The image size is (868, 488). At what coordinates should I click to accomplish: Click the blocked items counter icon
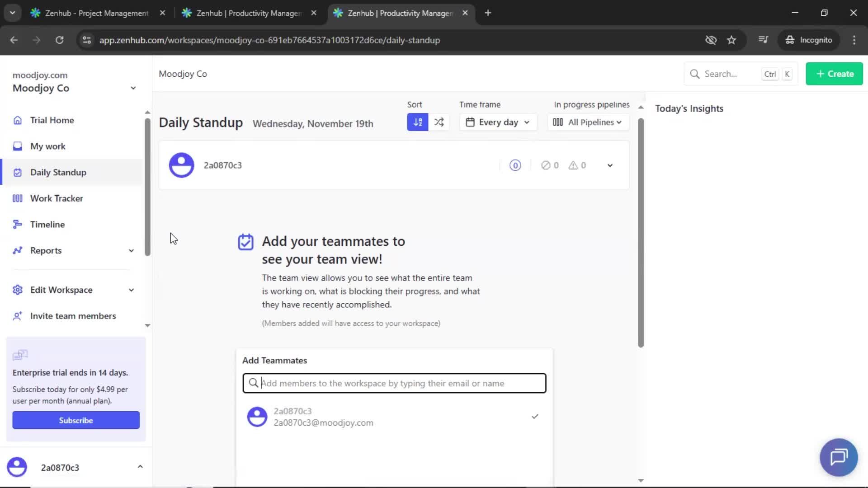click(x=546, y=165)
